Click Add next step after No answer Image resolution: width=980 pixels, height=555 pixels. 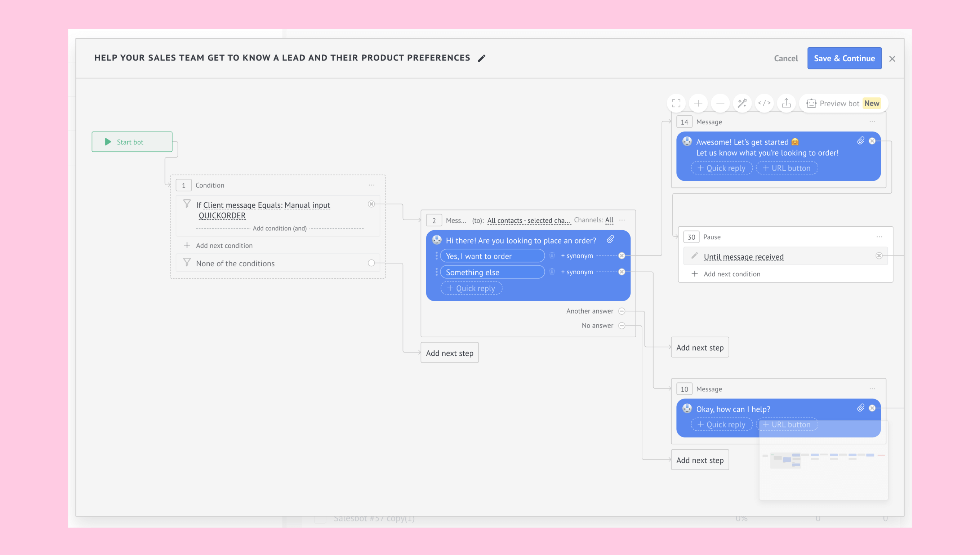pos(700,460)
